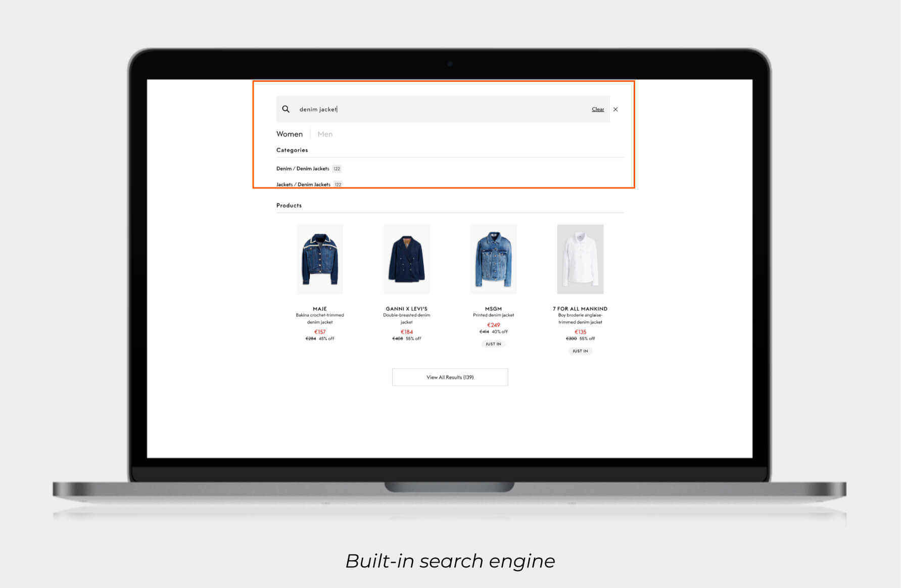
Task: Select the Women tab
Action: (289, 134)
